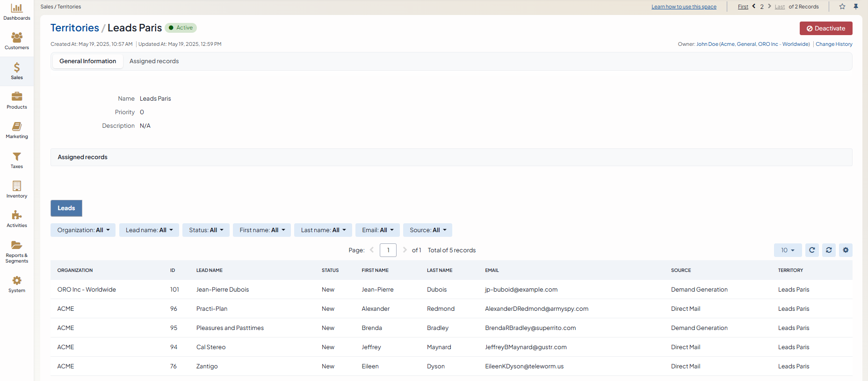
Task: Open the Marketing menu icon
Action: coord(17,130)
